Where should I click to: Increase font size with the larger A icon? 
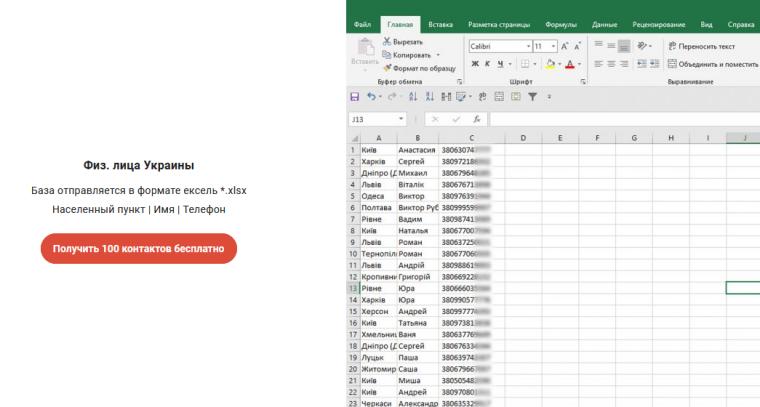coord(565,46)
